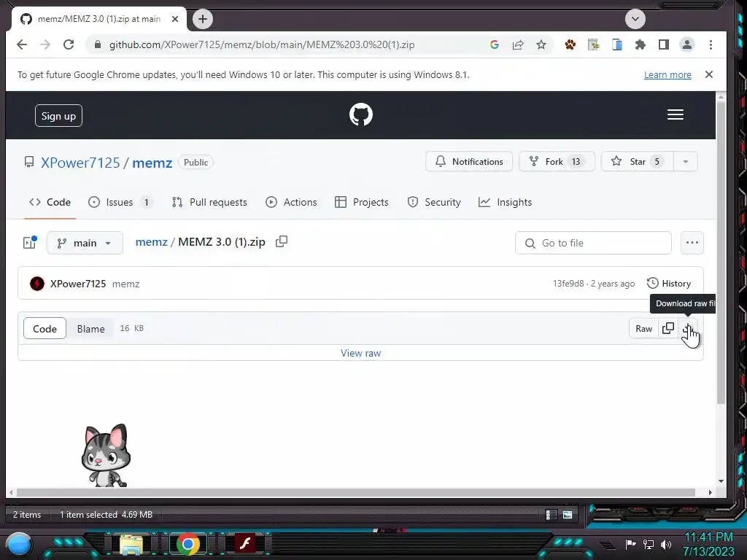View the file History
Screen dimensions: 747x560
coord(669,284)
